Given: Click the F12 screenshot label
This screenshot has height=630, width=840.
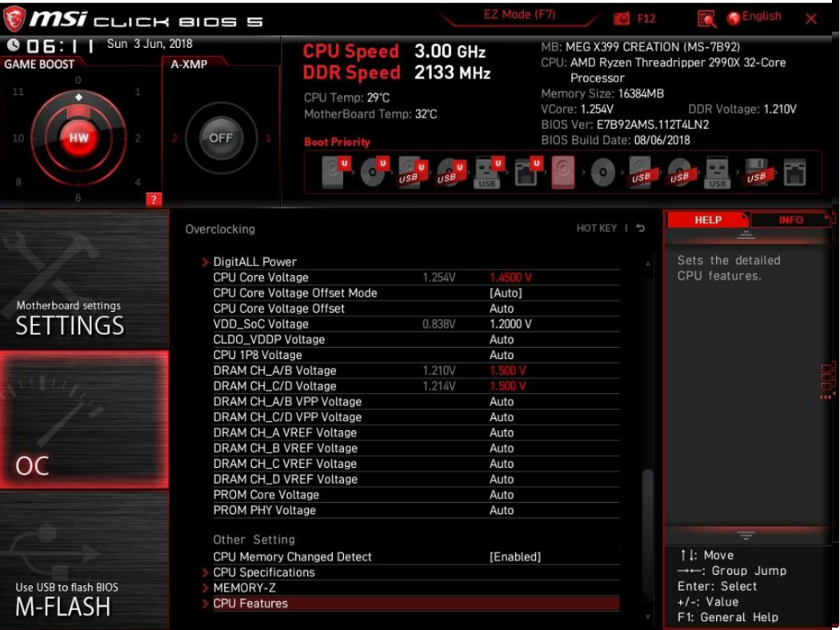Looking at the screenshot, I should pyautogui.click(x=646, y=18).
